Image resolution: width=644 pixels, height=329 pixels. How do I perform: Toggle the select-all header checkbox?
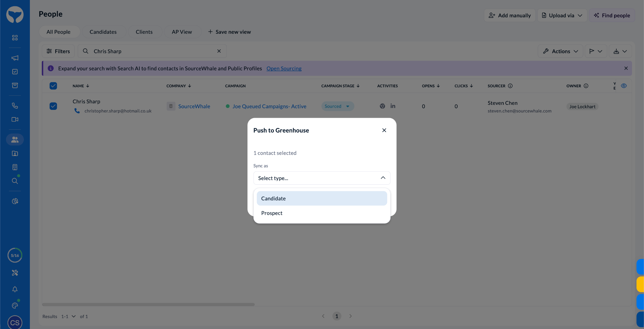(x=53, y=86)
